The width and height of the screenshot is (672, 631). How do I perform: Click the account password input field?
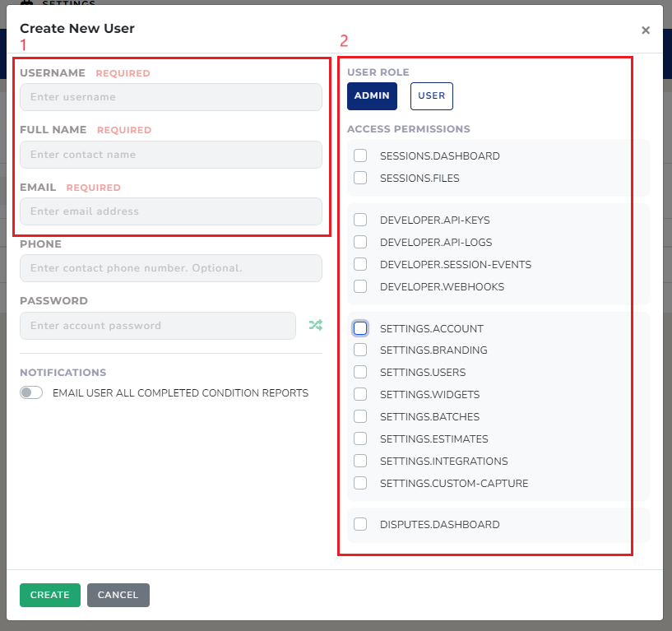point(157,326)
